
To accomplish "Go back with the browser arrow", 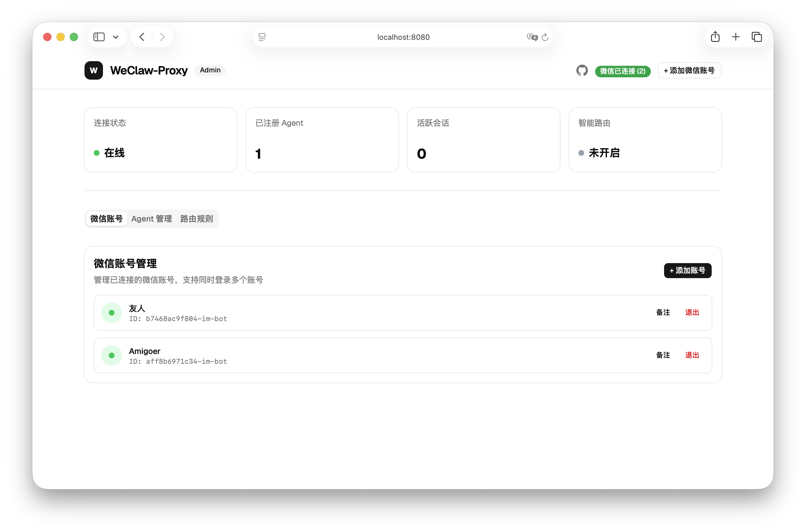I will pos(142,37).
